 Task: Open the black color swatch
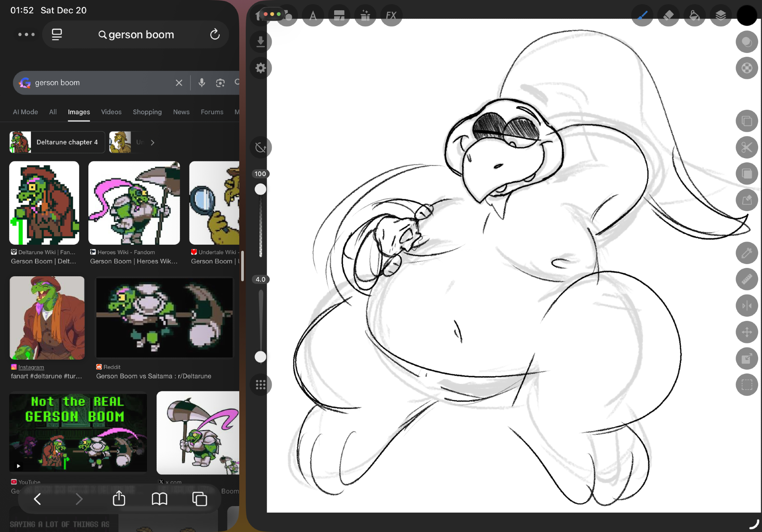click(746, 16)
